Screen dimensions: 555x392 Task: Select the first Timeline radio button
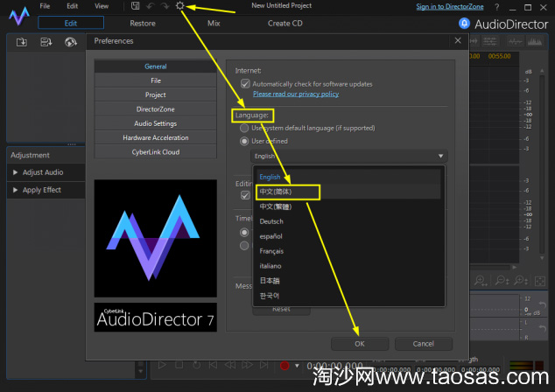pyautogui.click(x=244, y=233)
